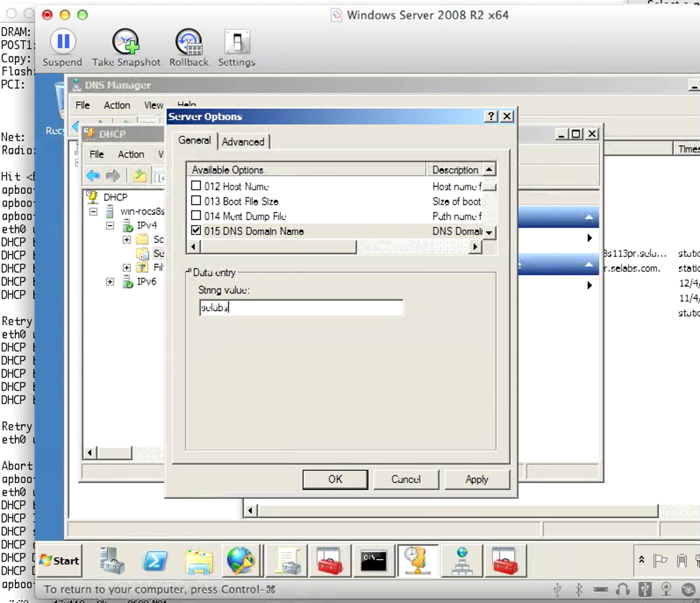700x603 pixels.
Task: Click the first More Actions arrow
Action: pyautogui.click(x=589, y=238)
